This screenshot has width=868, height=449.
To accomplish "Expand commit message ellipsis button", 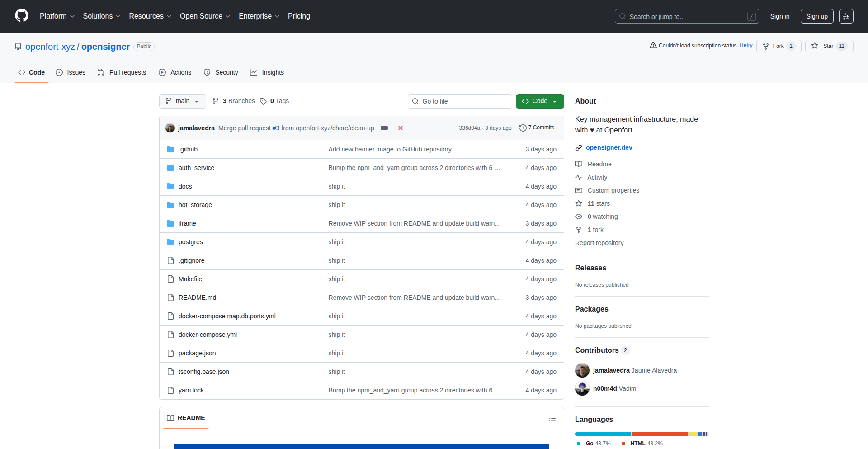I will click(x=384, y=128).
